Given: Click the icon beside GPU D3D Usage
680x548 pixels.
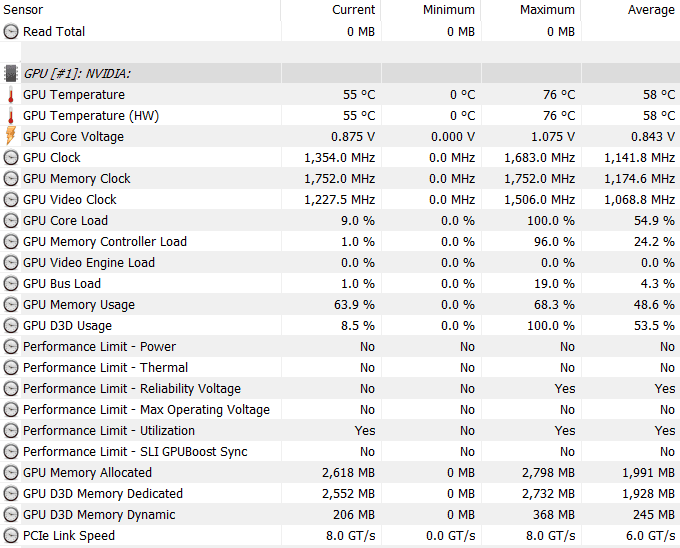Looking at the screenshot, I should pos(11,326).
